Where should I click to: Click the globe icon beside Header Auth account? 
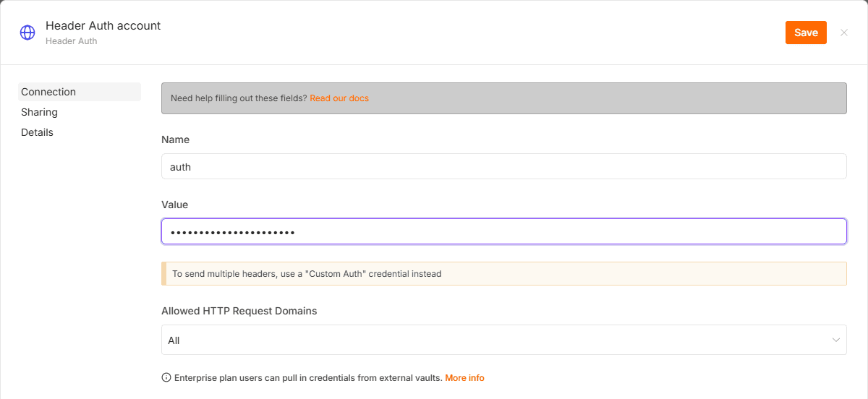coord(27,33)
